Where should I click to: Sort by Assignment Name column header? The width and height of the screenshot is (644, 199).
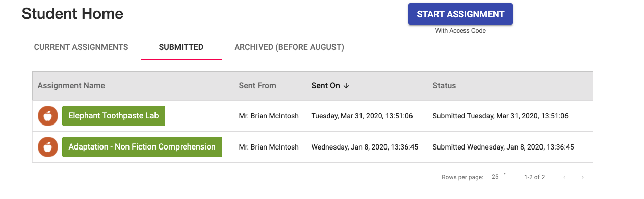[x=71, y=86]
